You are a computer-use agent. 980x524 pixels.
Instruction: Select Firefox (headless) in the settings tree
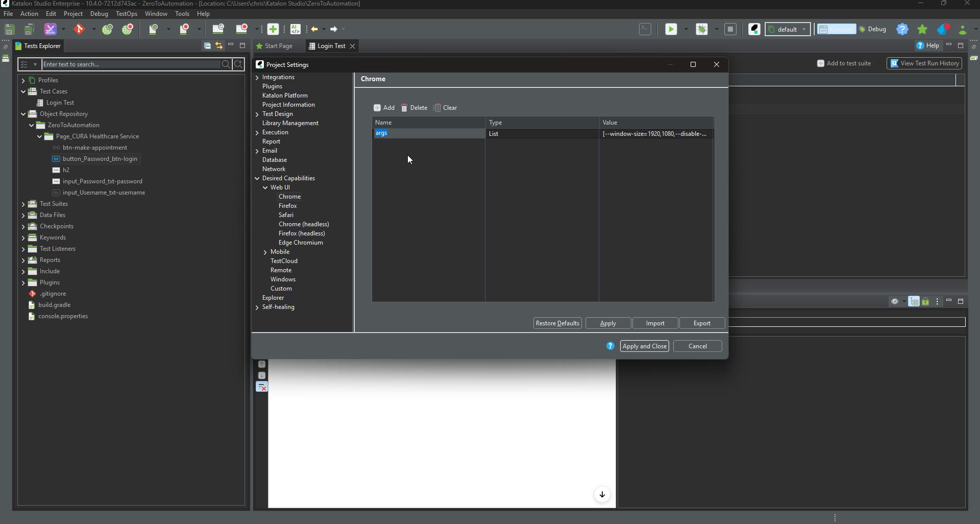302,233
